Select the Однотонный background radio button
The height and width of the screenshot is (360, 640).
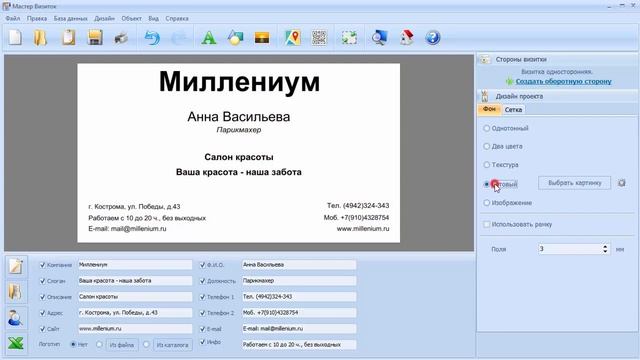487,128
